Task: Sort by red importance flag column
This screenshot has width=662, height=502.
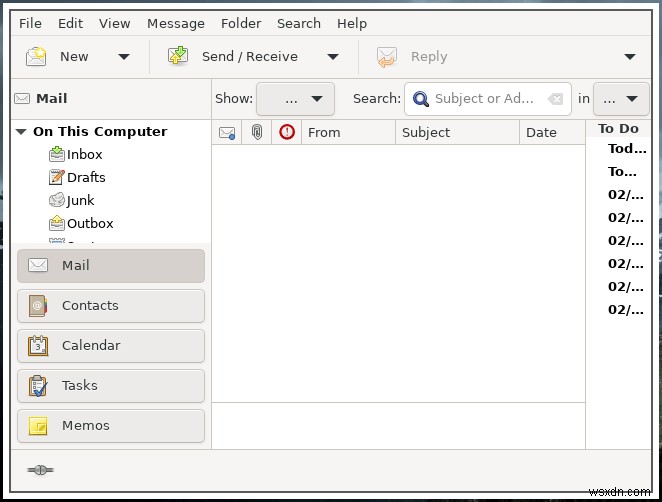Action: tap(287, 132)
